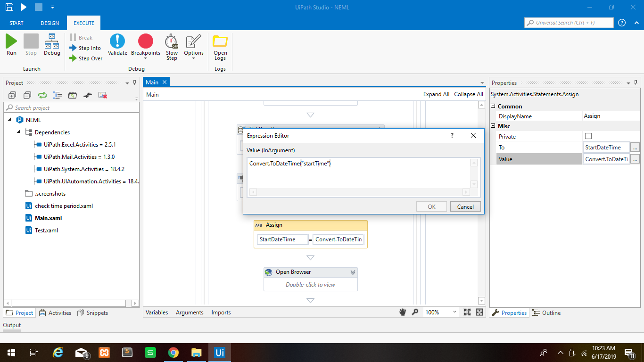Switch to the Outline tab
Image resolution: width=644 pixels, height=362 pixels.
(546, 313)
